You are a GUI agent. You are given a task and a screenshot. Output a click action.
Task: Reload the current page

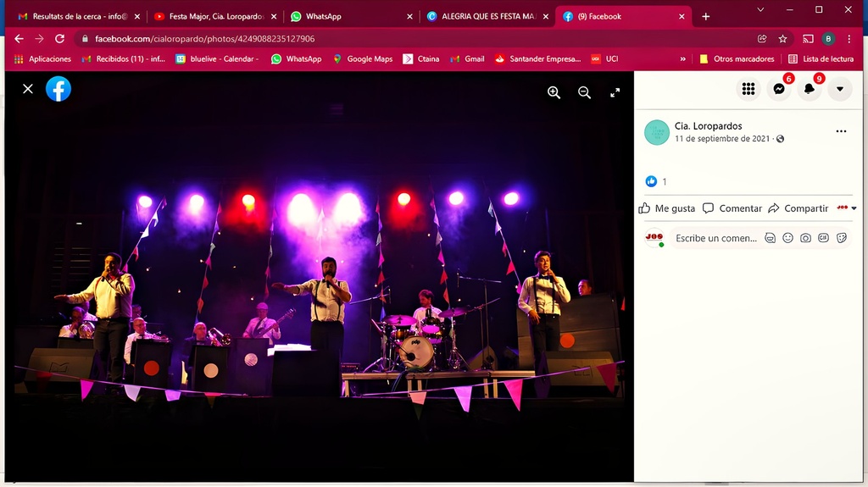(60, 39)
